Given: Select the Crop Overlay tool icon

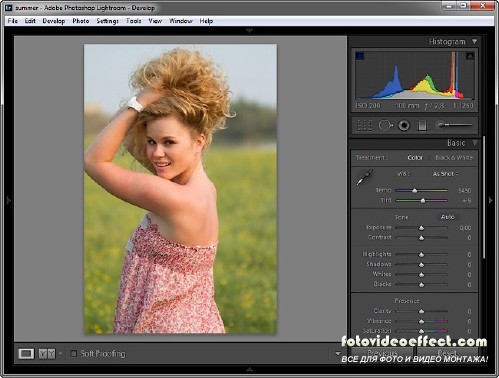Looking at the screenshot, I should point(365,126).
